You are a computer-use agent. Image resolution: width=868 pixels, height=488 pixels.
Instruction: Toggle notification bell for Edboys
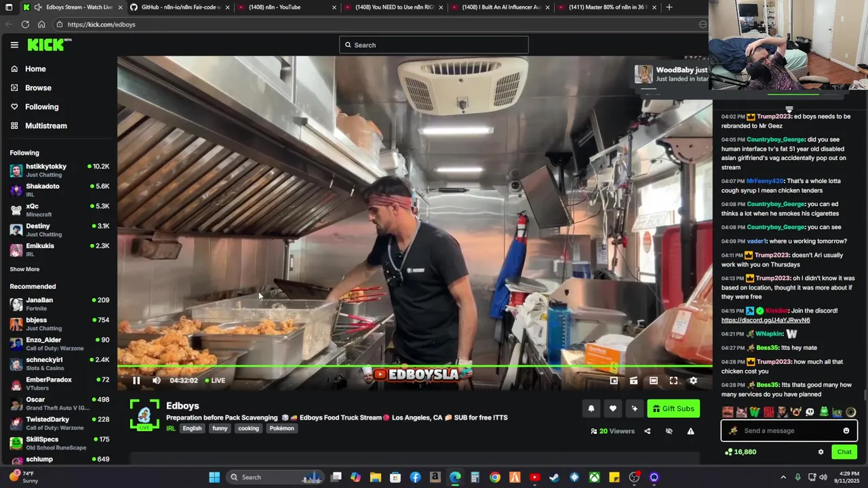coord(591,409)
